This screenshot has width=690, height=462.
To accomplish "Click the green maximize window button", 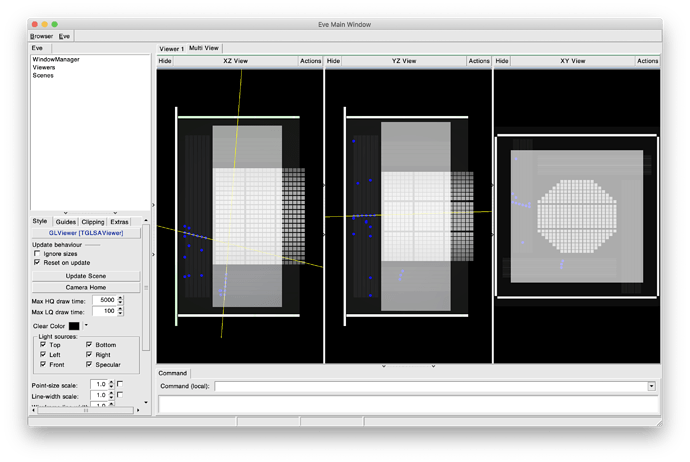I will (x=55, y=24).
